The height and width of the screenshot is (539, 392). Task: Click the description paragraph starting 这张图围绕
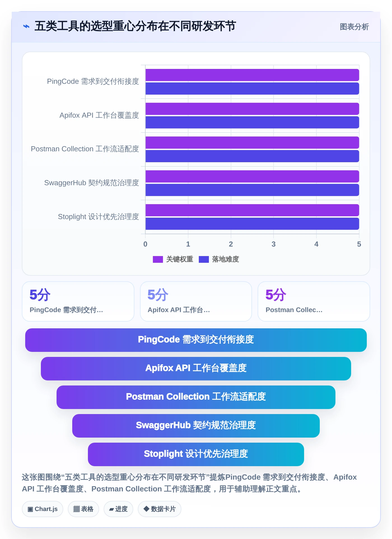click(x=189, y=483)
